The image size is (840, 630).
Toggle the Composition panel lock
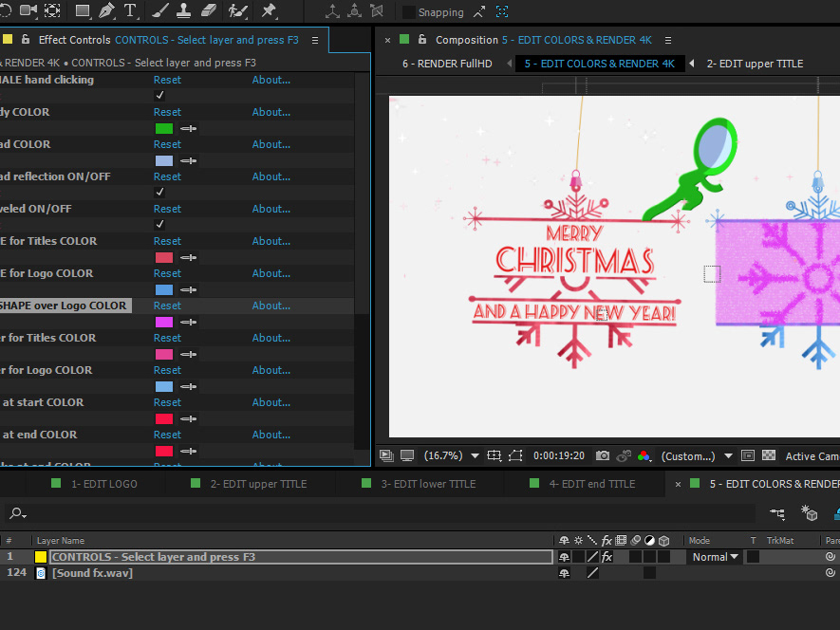422,40
